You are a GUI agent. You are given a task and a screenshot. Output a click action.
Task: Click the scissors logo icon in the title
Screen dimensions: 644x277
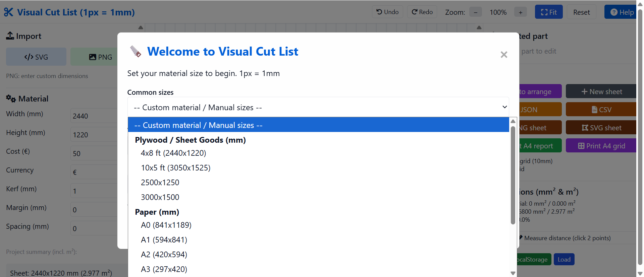(x=8, y=12)
